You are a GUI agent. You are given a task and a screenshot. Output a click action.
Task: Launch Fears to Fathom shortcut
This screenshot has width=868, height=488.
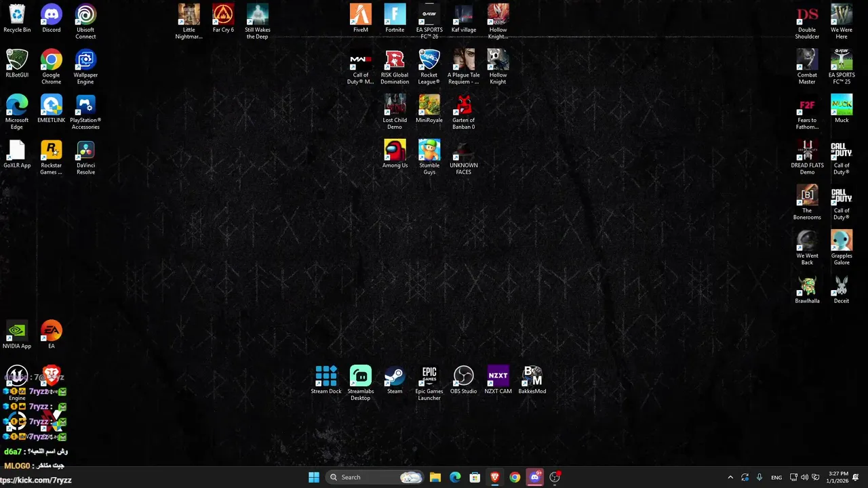807,112
